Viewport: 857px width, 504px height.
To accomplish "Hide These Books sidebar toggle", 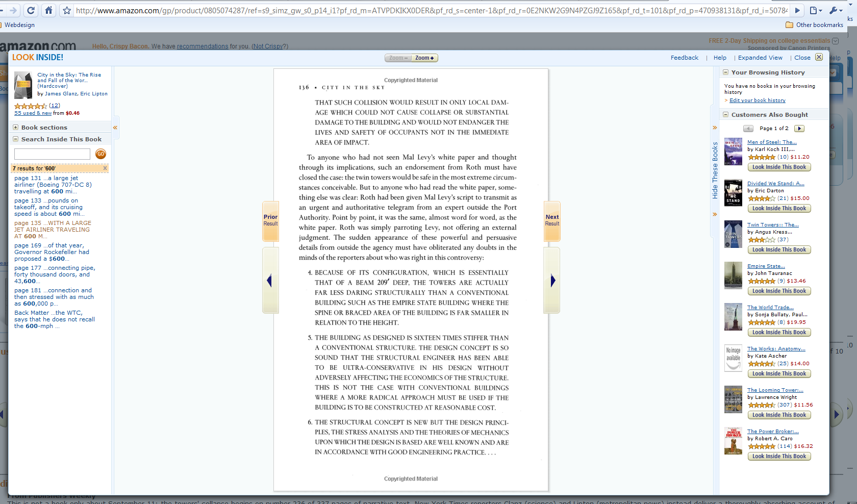I will point(715,170).
